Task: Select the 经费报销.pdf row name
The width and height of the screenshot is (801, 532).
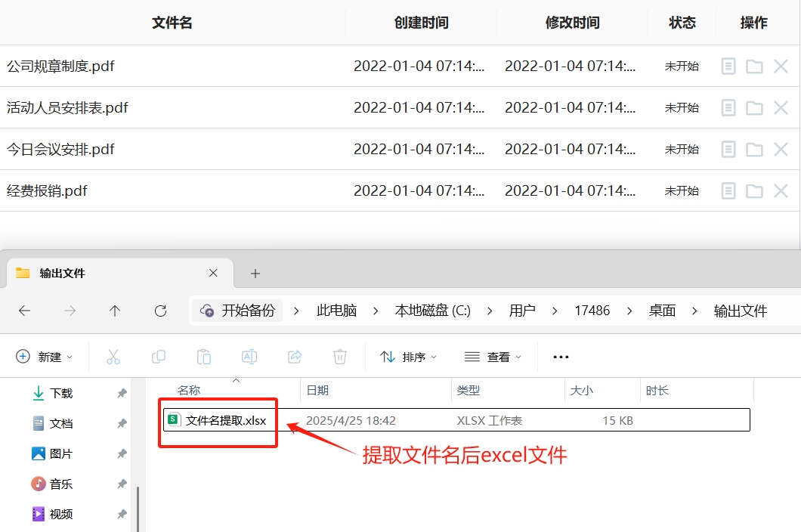Action: pyautogui.click(x=47, y=191)
